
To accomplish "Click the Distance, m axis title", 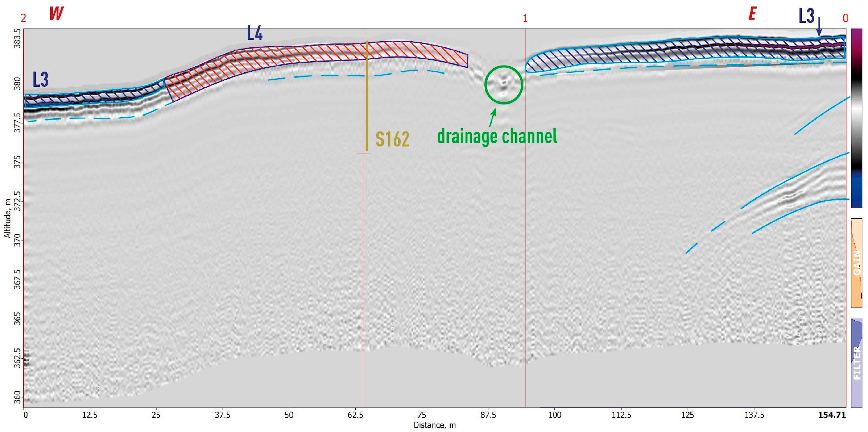I will 434,425.
